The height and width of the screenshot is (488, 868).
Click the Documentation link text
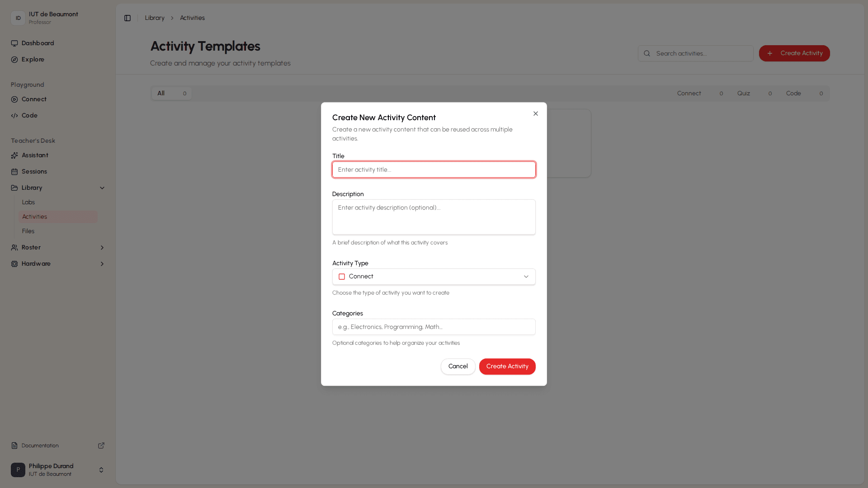tap(40, 446)
